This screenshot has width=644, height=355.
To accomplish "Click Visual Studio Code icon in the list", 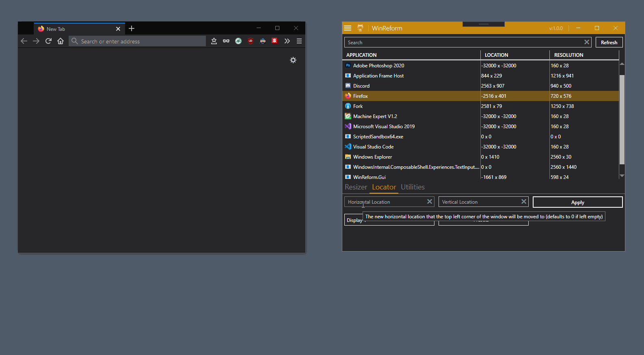I will click(x=348, y=146).
